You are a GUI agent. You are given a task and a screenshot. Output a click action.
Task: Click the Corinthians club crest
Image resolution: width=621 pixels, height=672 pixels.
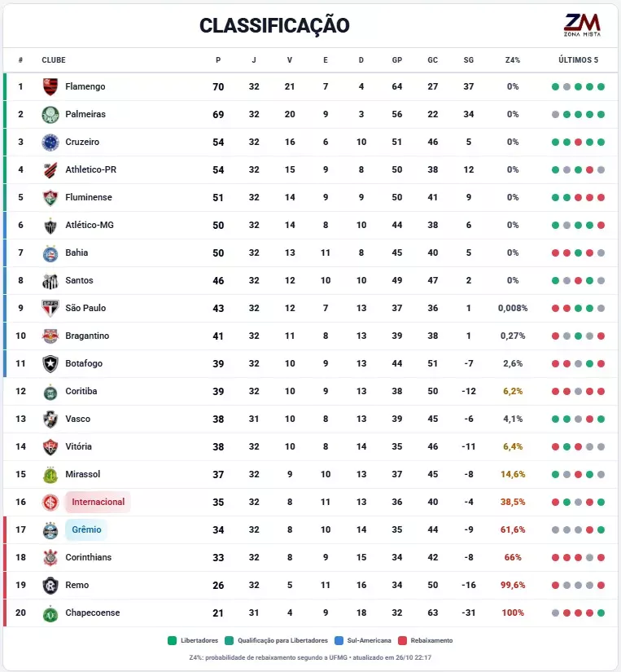tap(50, 557)
